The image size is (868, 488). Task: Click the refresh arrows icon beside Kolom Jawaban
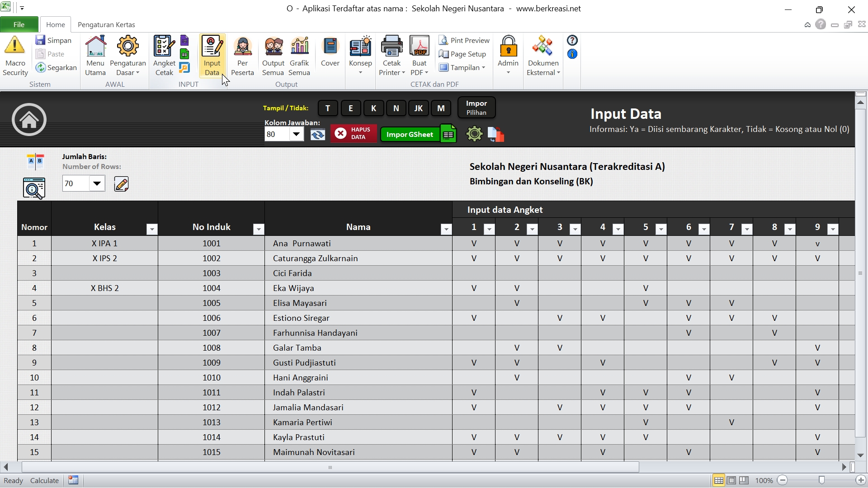pyautogui.click(x=317, y=134)
